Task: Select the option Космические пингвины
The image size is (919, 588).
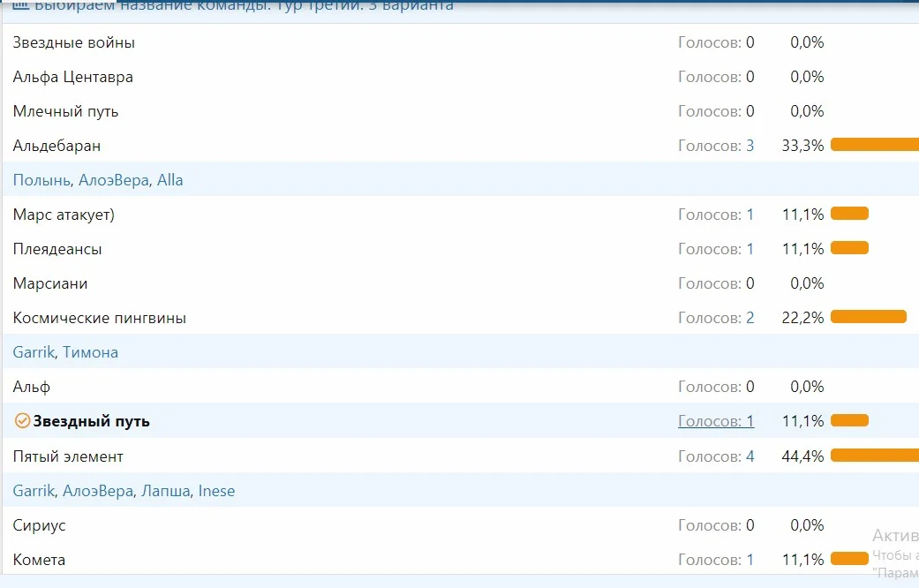Action: click(100, 318)
